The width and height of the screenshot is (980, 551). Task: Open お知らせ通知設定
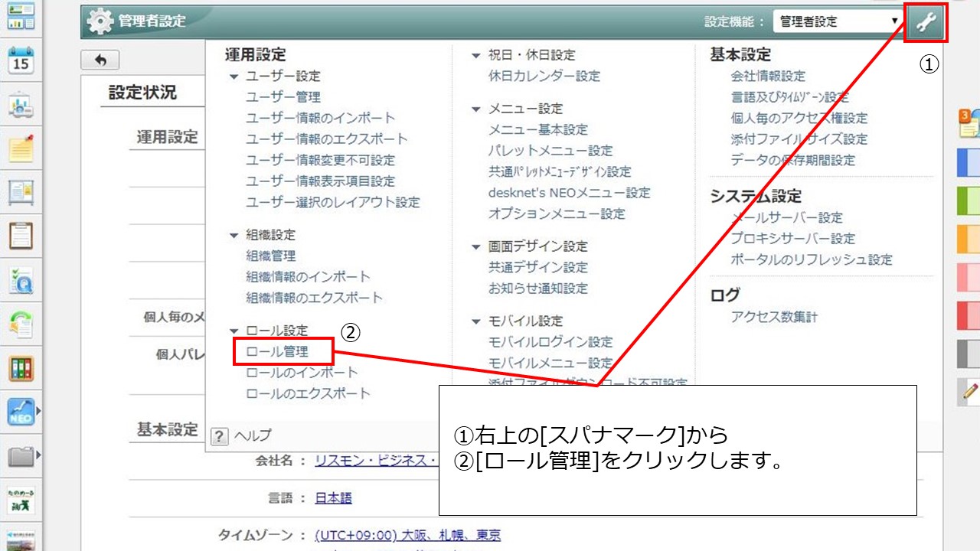(x=538, y=288)
